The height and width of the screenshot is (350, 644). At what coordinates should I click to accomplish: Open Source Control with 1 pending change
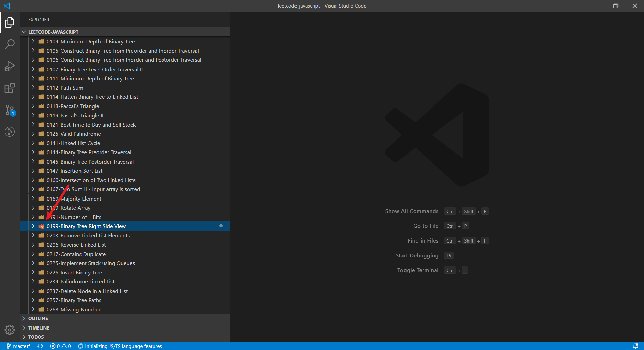(x=10, y=110)
